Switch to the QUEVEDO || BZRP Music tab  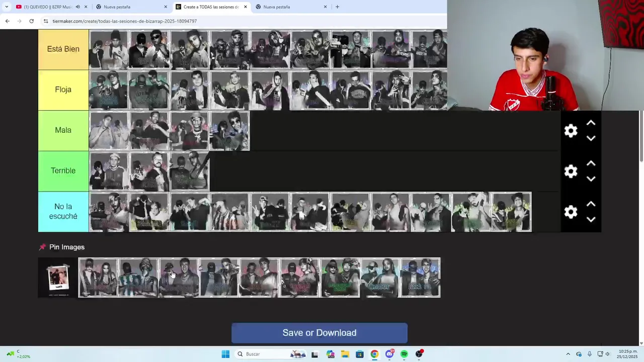[48, 7]
